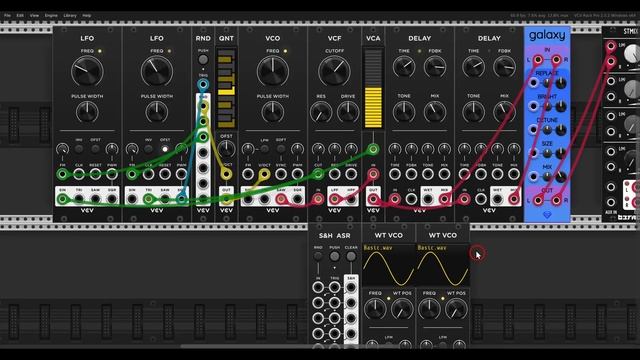Toggle the first LFO's INV button
This screenshot has width=640, height=360.
(x=79, y=149)
